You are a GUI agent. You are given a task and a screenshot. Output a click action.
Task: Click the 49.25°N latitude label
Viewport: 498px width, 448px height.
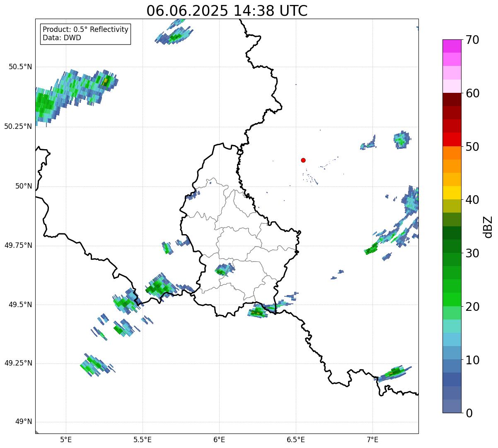pyautogui.click(x=18, y=363)
